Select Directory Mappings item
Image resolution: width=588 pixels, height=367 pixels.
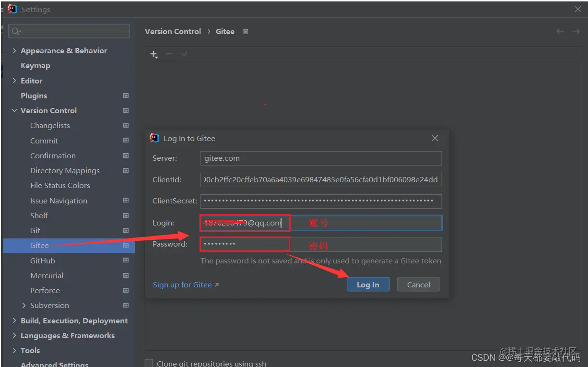pos(65,170)
